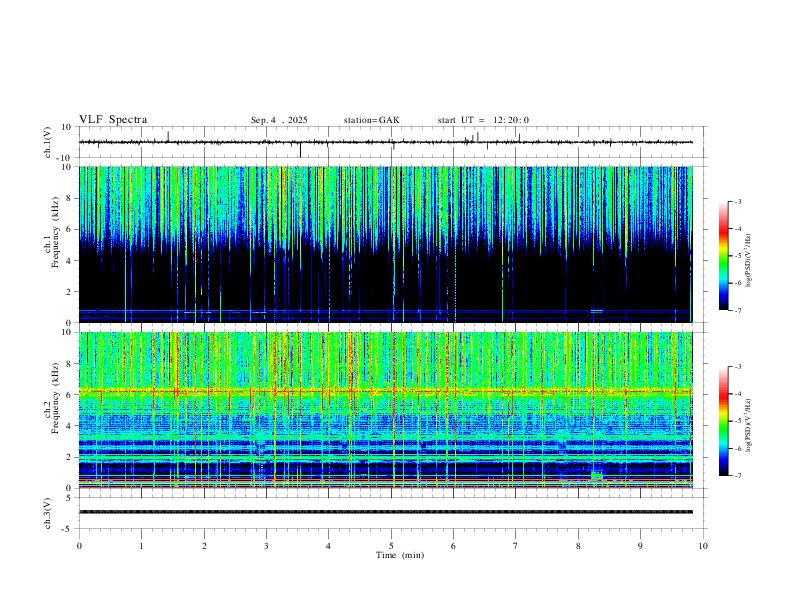
Task: Click the "-7" label on ch.2 colorbar
Action: coord(737,476)
